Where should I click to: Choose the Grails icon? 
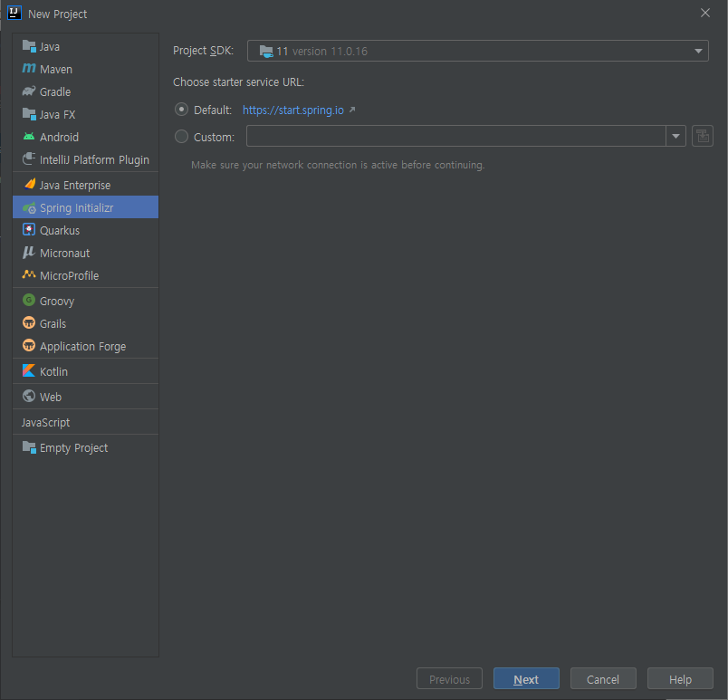(29, 322)
